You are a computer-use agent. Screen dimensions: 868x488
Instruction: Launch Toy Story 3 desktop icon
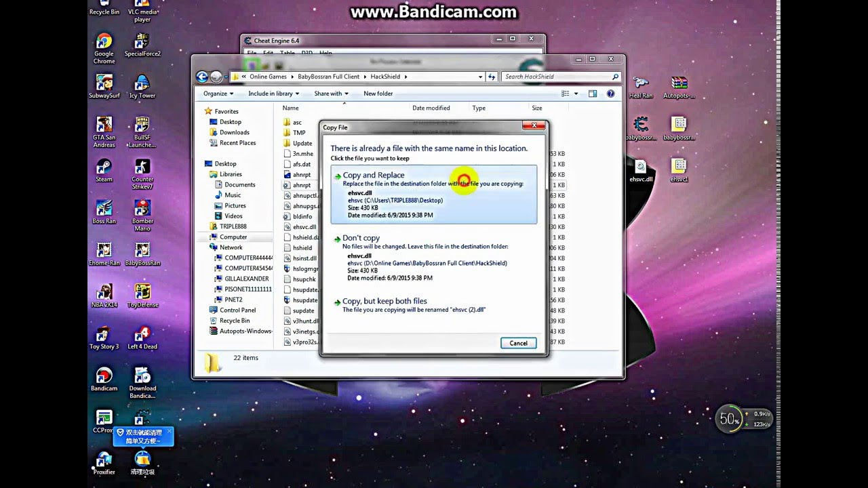pos(104,338)
